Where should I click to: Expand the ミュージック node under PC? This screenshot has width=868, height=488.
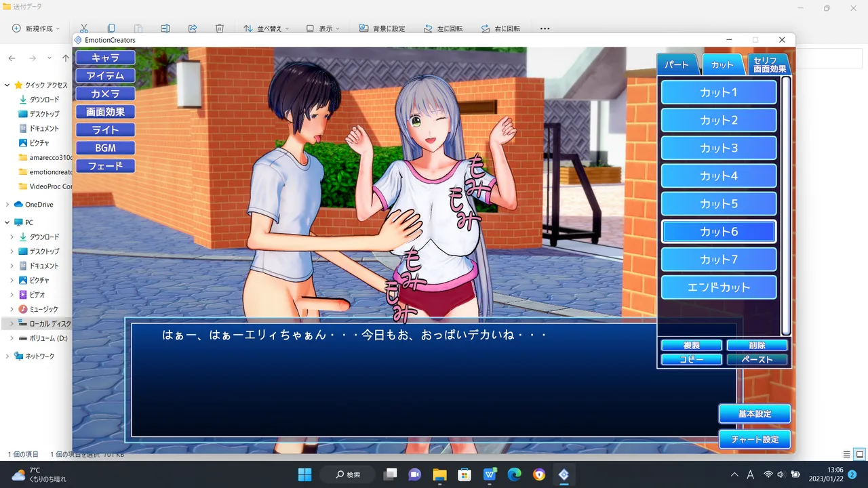tap(12, 309)
